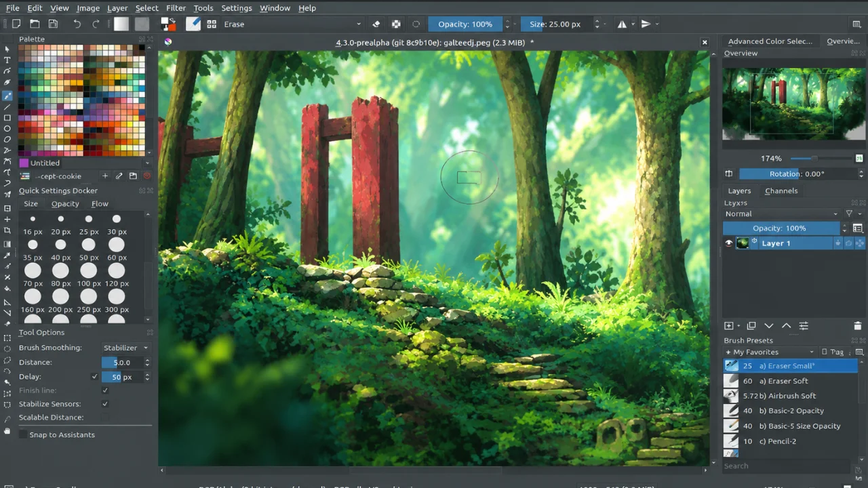Select the Freehand Brush tool

(x=7, y=96)
